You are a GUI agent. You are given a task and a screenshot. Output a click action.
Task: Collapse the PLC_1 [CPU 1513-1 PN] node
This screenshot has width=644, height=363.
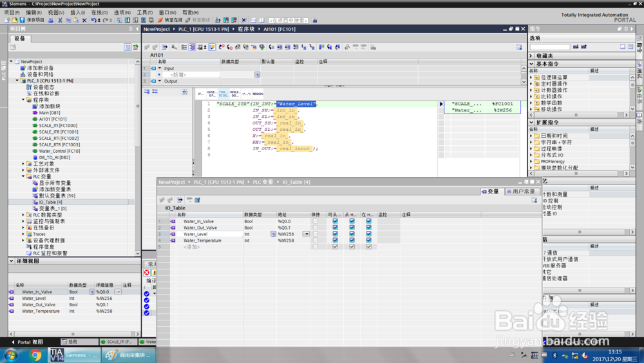[17, 81]
